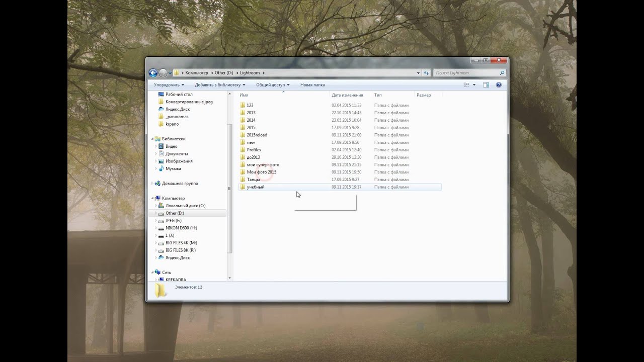Screen dimensions: 644x362
Task: Select the 2014 folder name
Action: [251, 120]
